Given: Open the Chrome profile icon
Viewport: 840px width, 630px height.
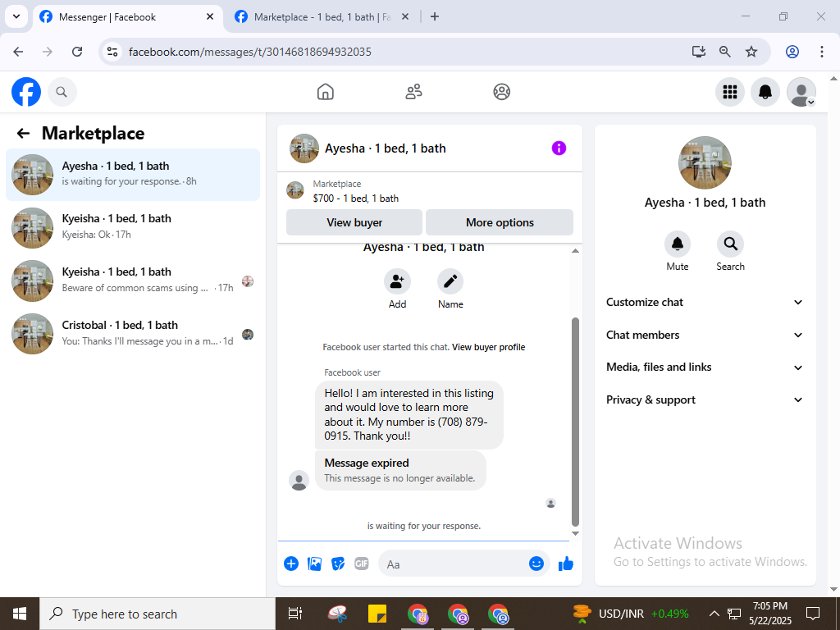Looking at the screenshot, I should click(x=792, y=52).
